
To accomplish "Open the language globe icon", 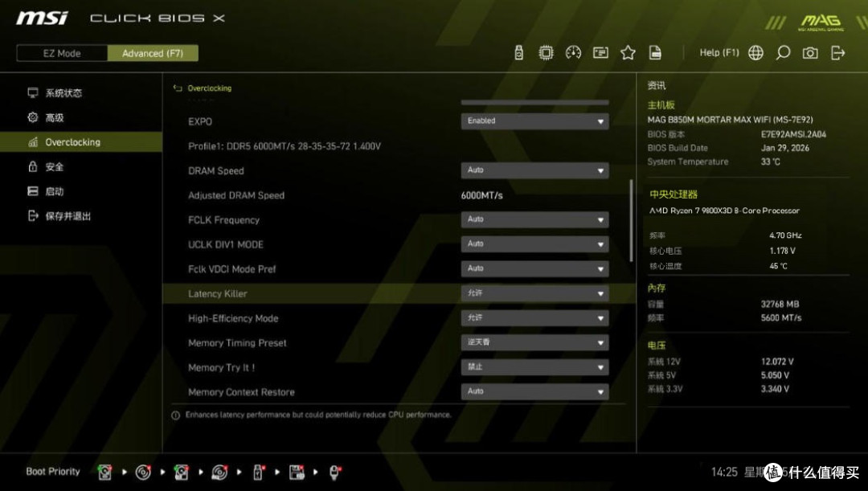I will [x=755, y=52].
